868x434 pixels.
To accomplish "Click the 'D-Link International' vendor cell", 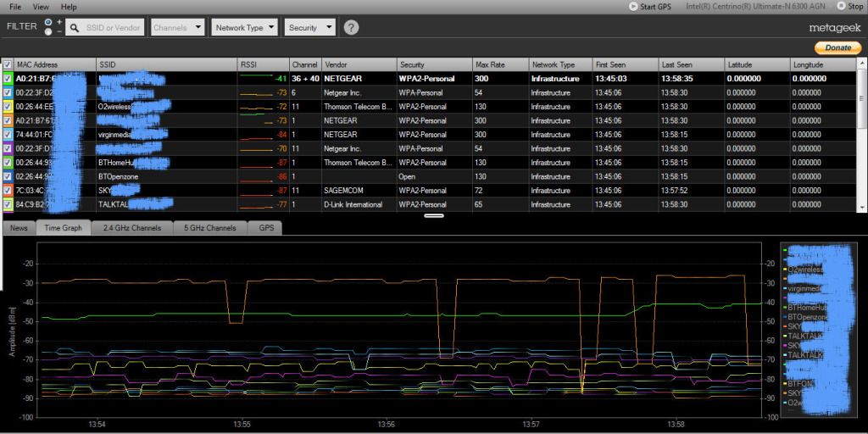I will point(353,204).
